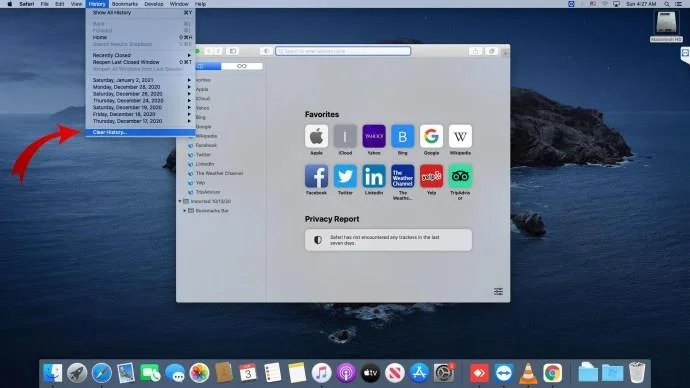
Task: Expand Saturday, December 26, 2020 history submenu
Action: pyautogui.click(x=140, y=94)
